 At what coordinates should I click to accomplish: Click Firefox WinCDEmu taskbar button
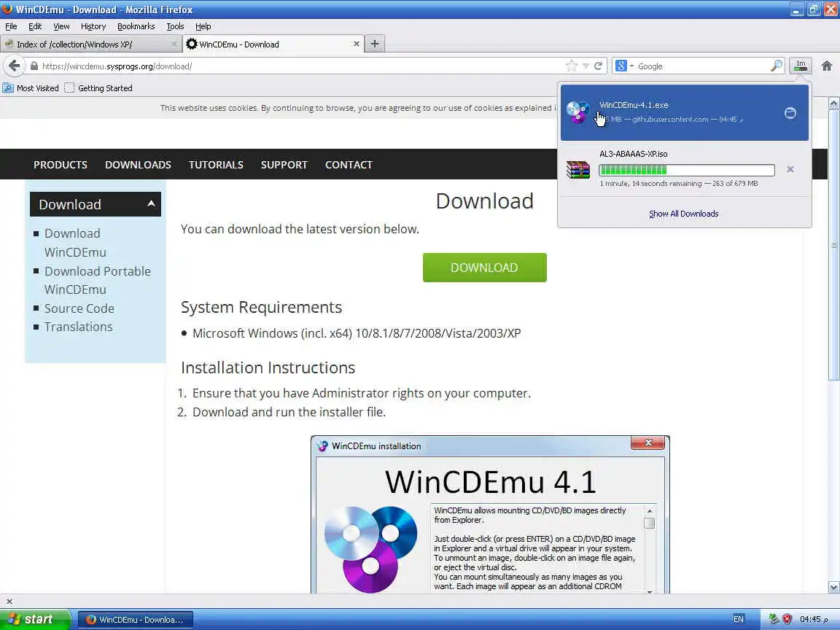pyautogui.click(x=136, y=620)
